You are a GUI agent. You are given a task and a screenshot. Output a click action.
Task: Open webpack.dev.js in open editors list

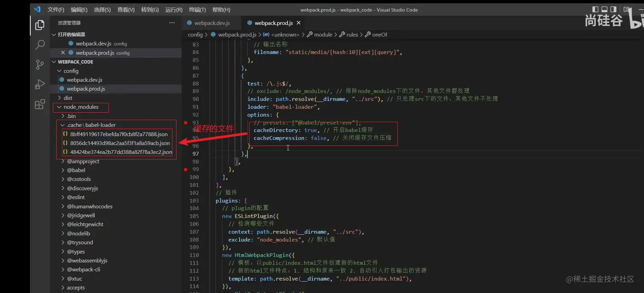(116, 44)
